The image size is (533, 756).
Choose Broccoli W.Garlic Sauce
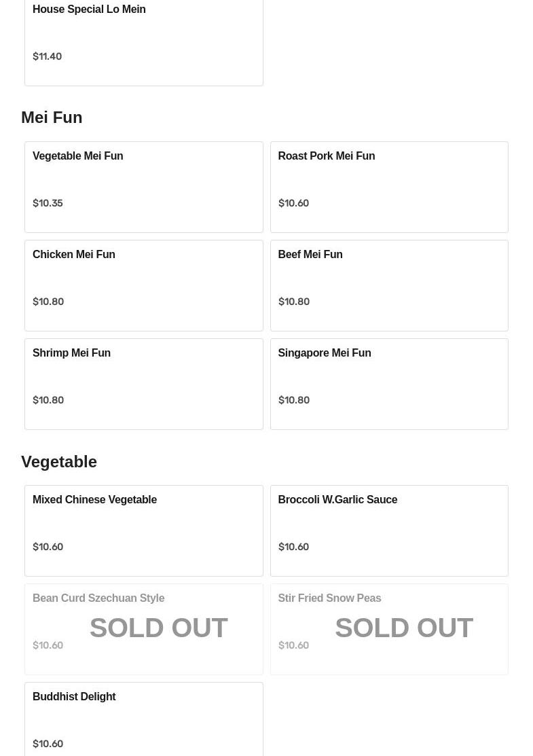point(389,531)
